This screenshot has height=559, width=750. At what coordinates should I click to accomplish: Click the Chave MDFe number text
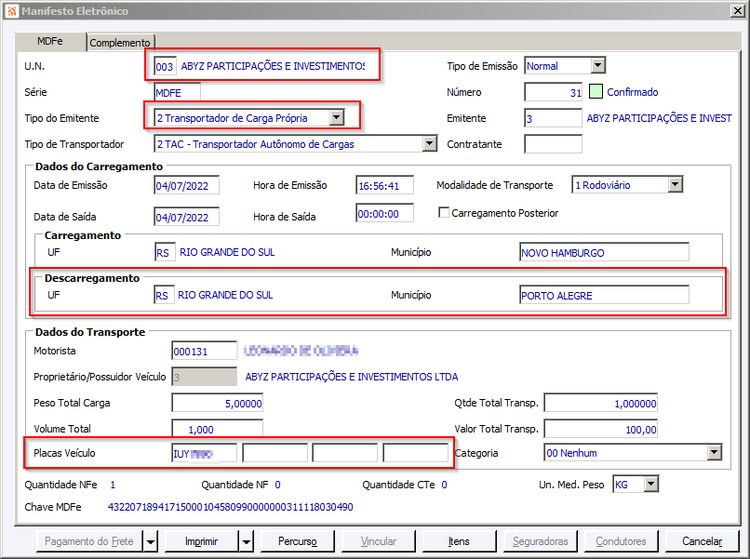231,507
